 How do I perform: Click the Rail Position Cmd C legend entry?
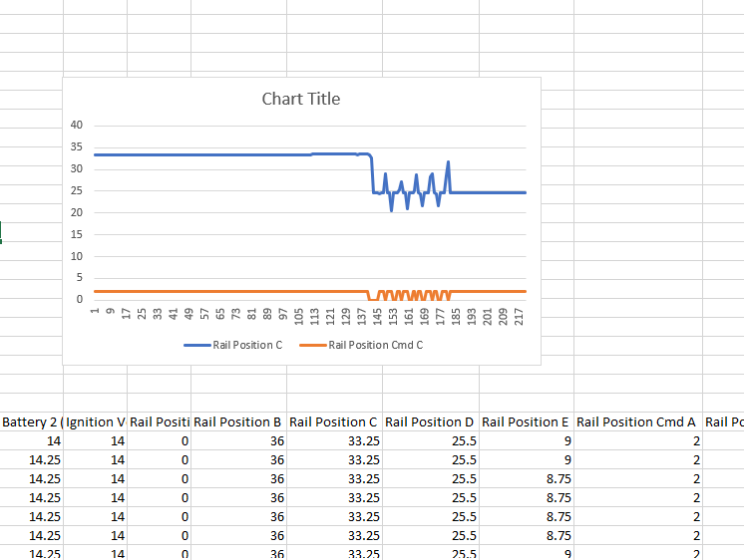[375, 346]
